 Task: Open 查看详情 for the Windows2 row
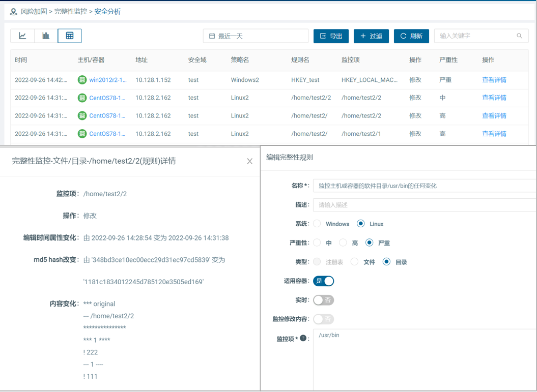[x=494, y=80]
